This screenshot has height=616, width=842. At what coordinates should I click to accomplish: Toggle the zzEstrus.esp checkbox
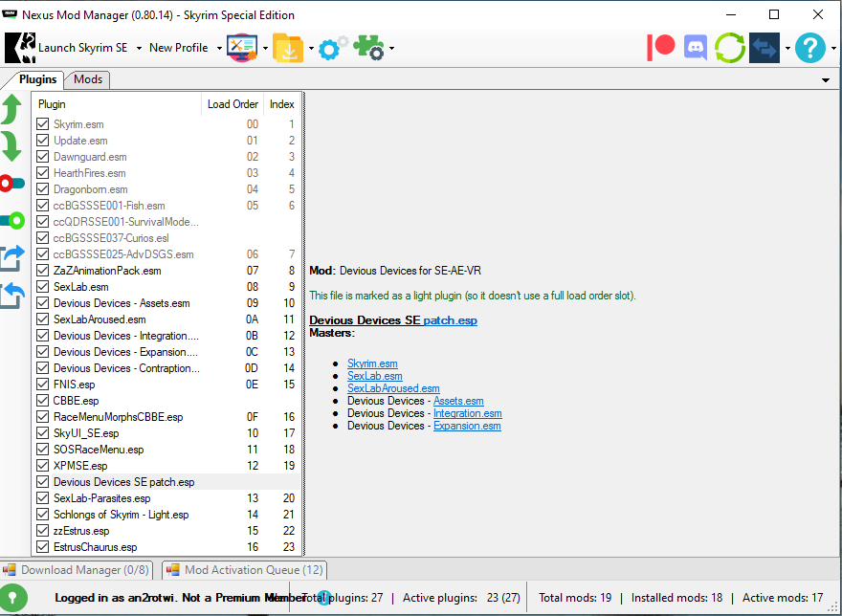(x=42, y=530)
